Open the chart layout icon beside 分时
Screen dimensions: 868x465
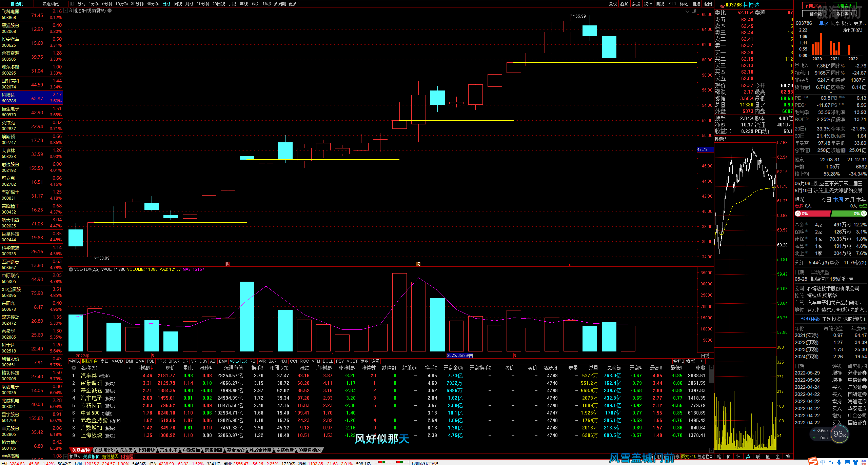pyautogui.click(x=72, y=4)
